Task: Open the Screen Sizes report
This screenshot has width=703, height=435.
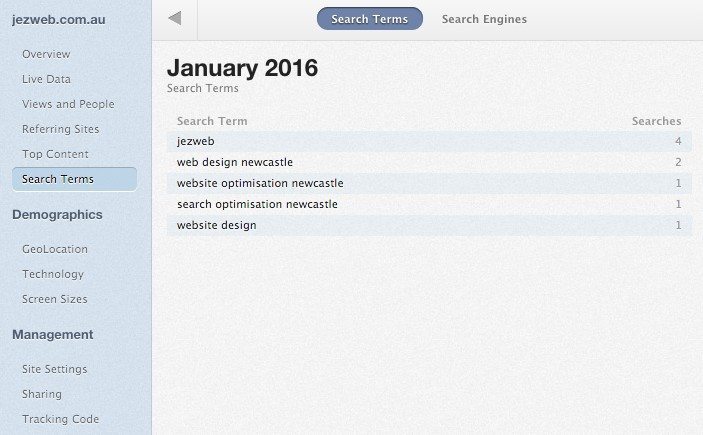Action: (55, 299)
